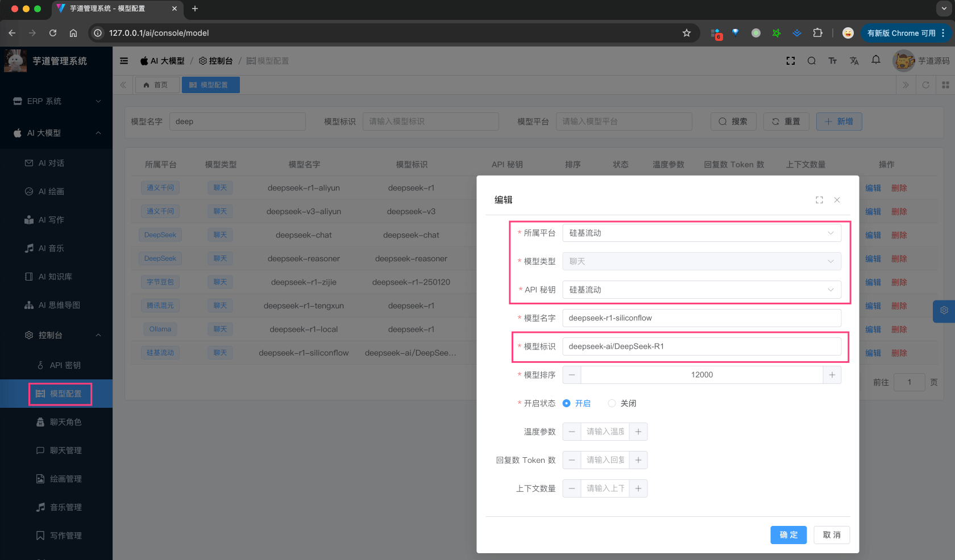
Task: Open the 所属平台 dropdown
Action: pos(701,233)
